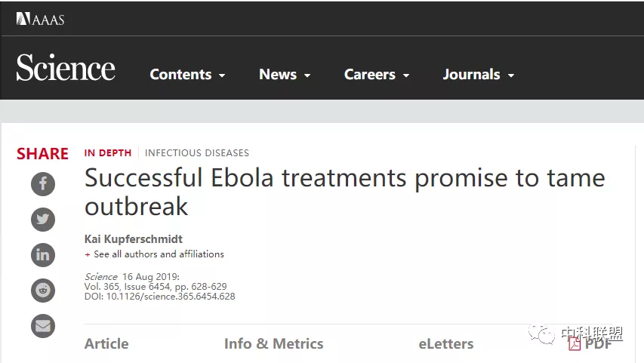Share the article on Twitter

coord(43,220)
